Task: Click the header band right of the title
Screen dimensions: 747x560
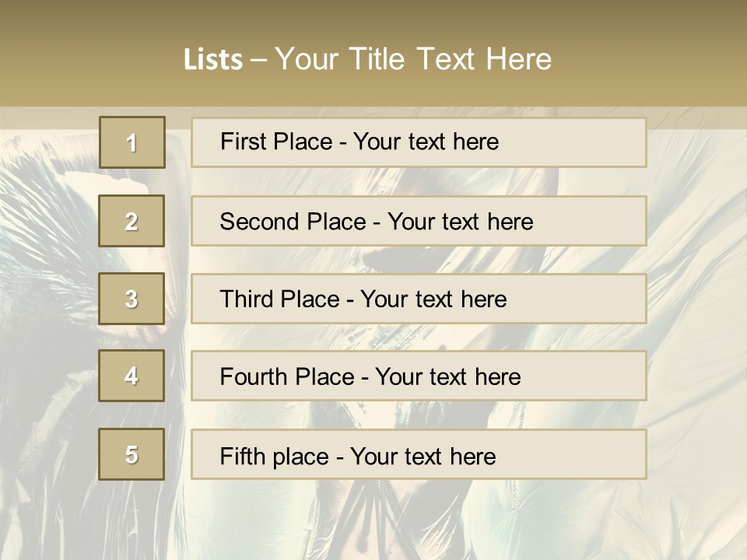Action: click(654, 58)
